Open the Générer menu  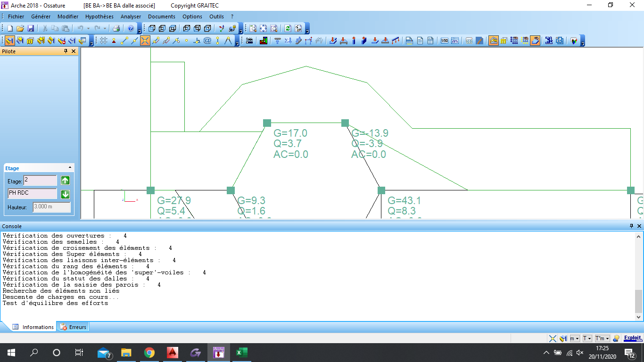coord(41,16)
